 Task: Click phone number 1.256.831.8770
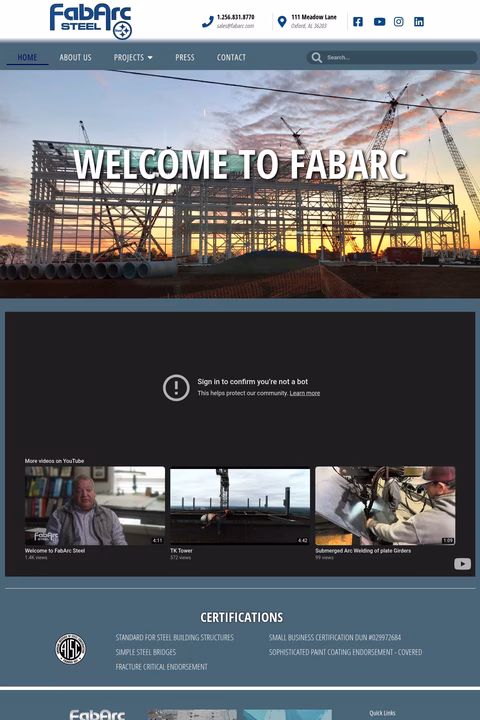click(236, 17)
